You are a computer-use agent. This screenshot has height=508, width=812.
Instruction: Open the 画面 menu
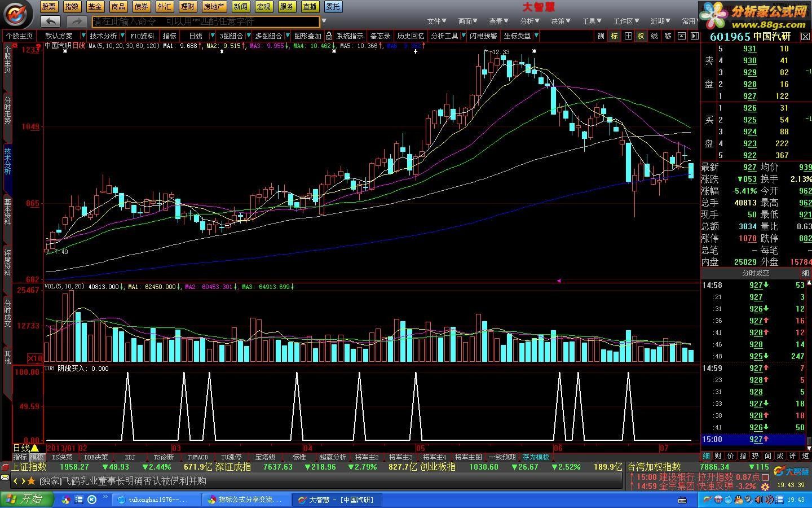(x=468, y=21)
